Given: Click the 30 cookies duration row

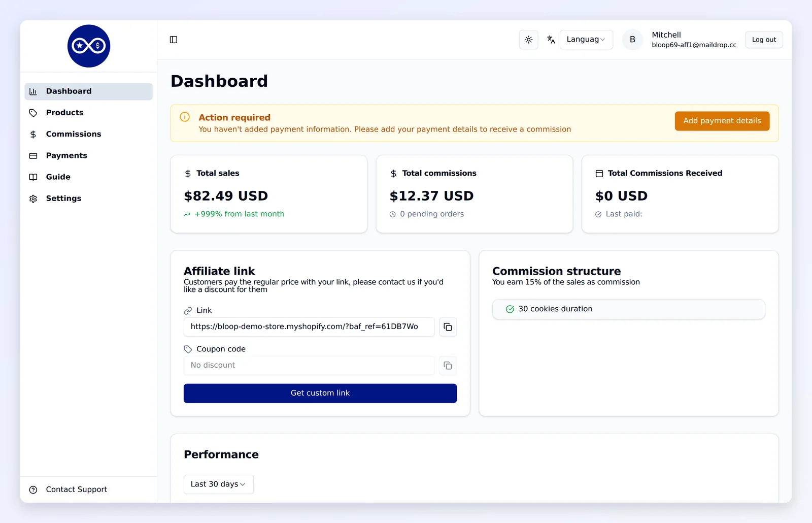Looking at the screenshot, I should click(x=628, y=309).
